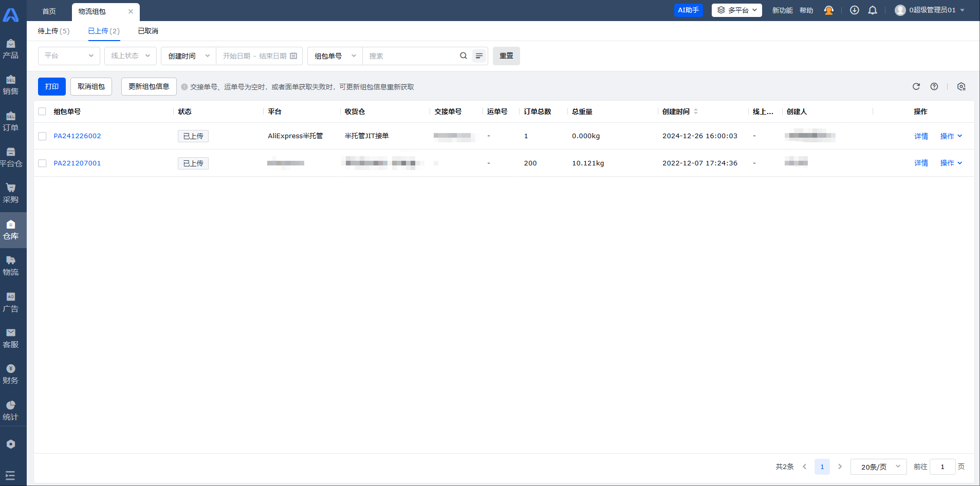Collapse the sidebar with the bottom menu icon
The height and width of the screenshot is (486, 980).
click(11, 475)
